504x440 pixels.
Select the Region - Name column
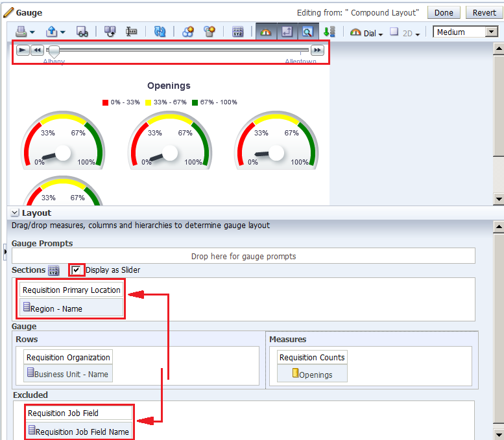point(71,308)
